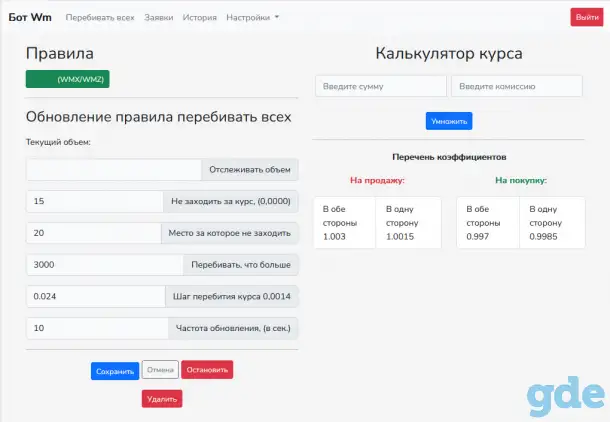Image resolution: width=610 pixels, height=422 pixels.
Task: Click the red Удалить button
Action: tap(162, 399)
